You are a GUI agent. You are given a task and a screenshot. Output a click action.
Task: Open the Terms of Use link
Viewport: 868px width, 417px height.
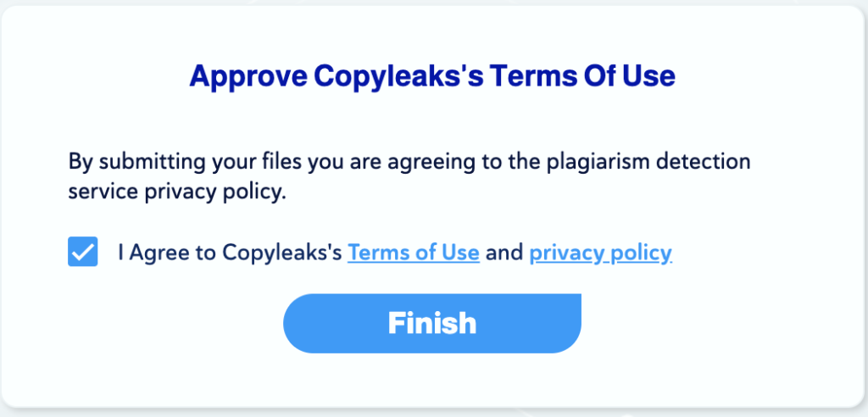[x=414, y=253]
